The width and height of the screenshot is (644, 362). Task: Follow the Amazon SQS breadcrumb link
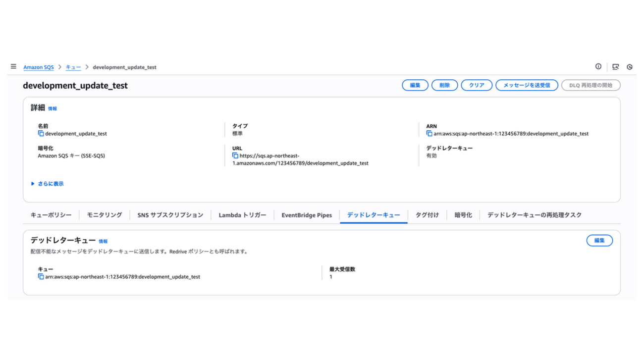click(x=39, y=67)
